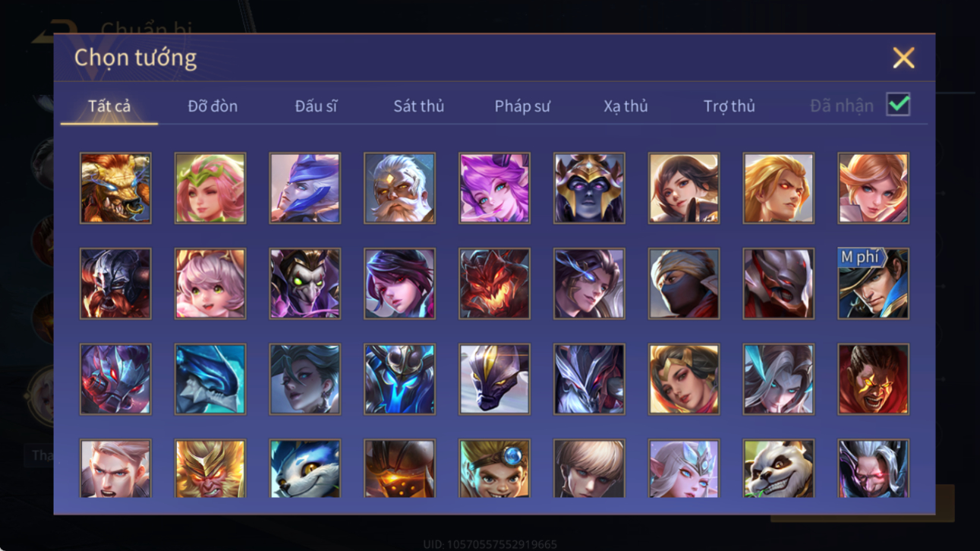Select the blue cat hero portrait
Screen dimensions: 980x551
point(304,468)
